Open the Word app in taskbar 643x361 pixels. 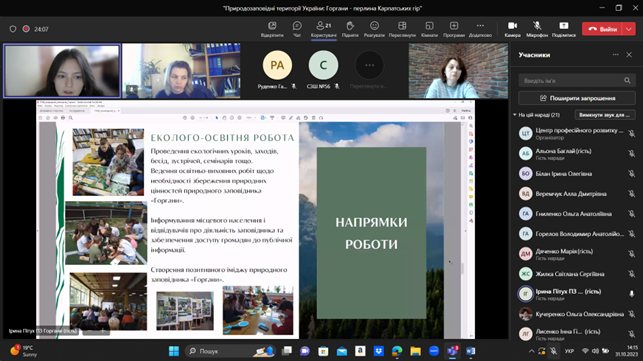(x=471, y=351)
